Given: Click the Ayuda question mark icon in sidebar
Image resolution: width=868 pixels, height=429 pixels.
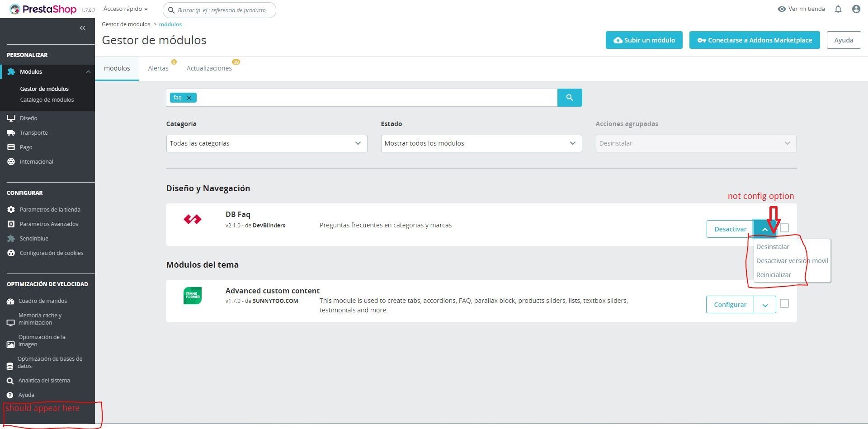Looking at the screenshot, I should (x=10, y=395).
